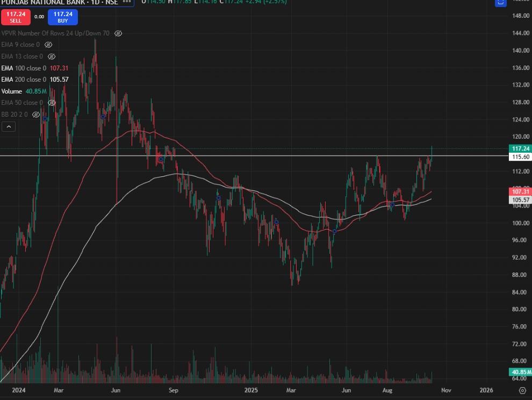This screenshot has height=400, width=532.
Task: Click the 72.00 price axis label
Action: 521,344
